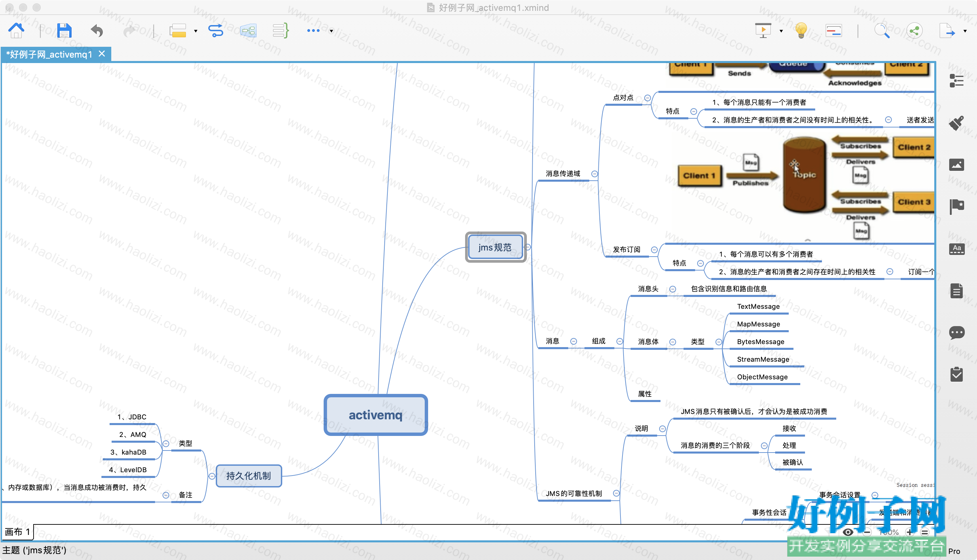Select the 属性 subtopic
This screenshot has height=560, width=977.
tap(645, 394)
